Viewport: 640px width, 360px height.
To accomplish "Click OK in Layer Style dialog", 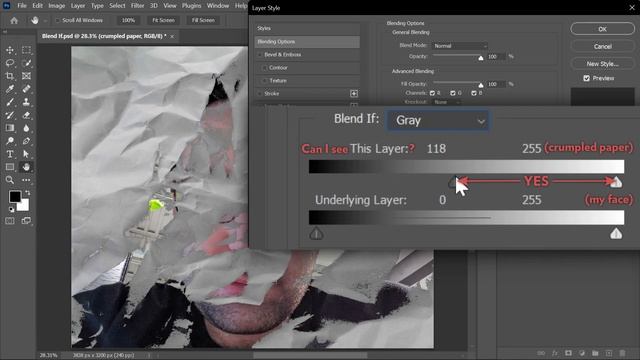I will pos(602,29).
